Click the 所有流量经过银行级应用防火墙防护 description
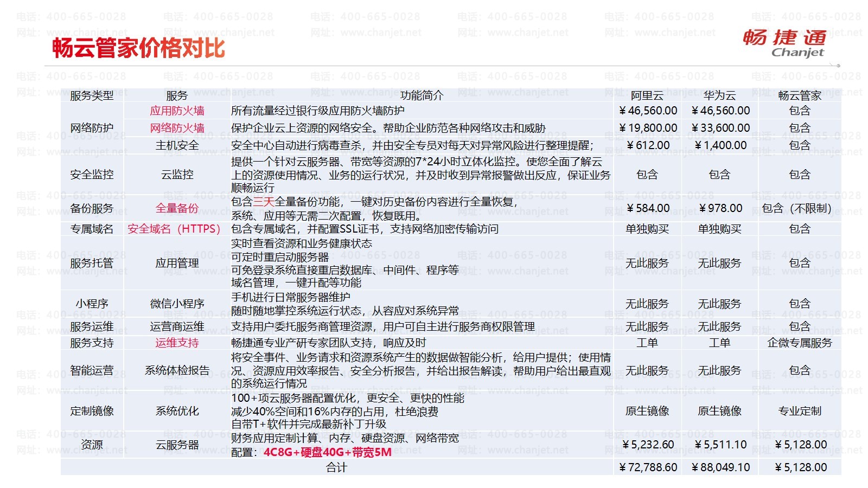The height and width of the screenshot is (488, 868). click(318, 111)
